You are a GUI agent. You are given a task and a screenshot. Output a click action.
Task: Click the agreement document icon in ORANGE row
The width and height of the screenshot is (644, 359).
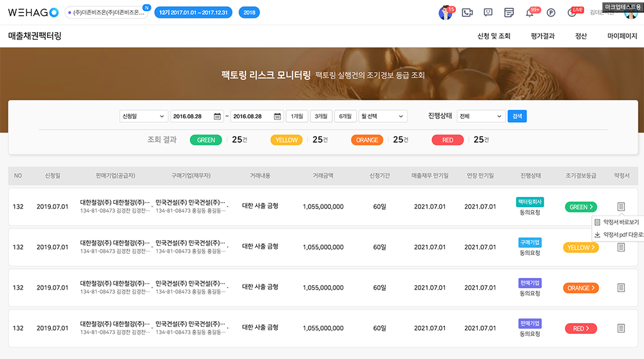tap(621, 288)
